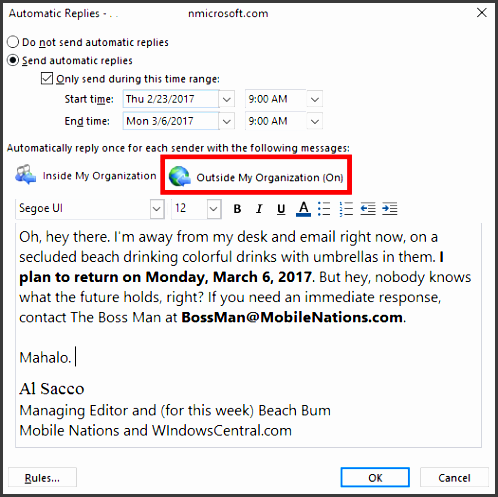This screenshot has height=497, width=498.
Task: Click the start time 9:00 AM field
Action: 276,99
